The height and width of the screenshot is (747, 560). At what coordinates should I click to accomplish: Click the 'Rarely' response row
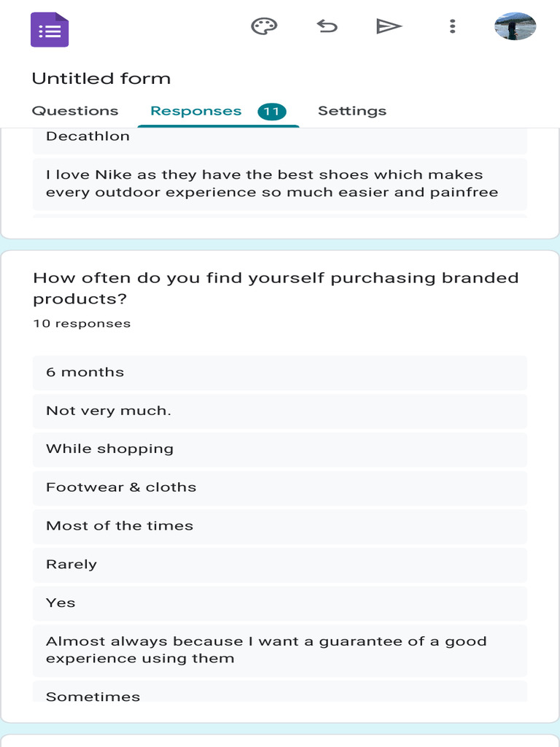coord(280,565)
